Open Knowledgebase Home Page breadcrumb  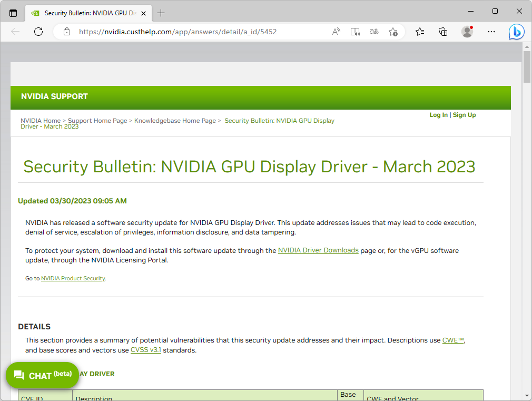[x=175, y=121]
